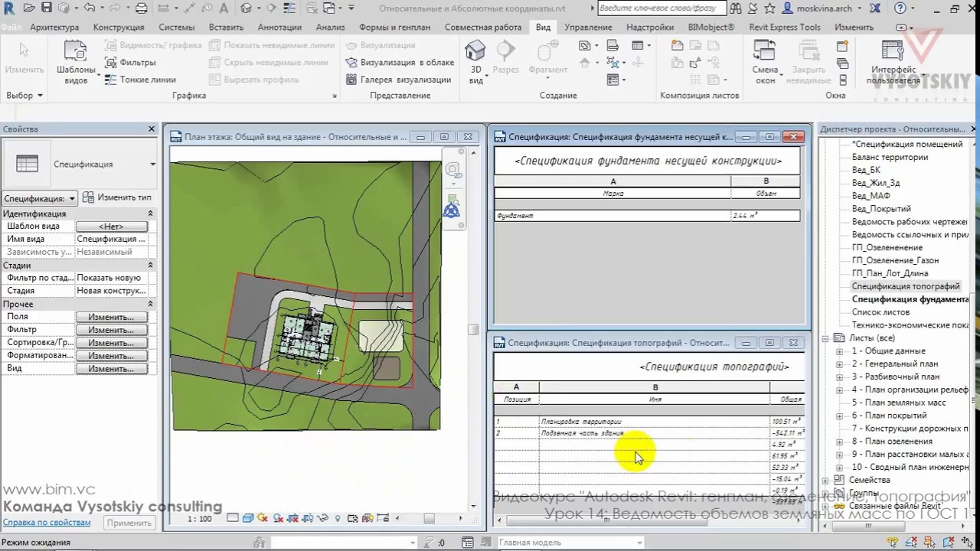
Task: Switch to the Управление ribbon tab
Action: coord(588,27)
